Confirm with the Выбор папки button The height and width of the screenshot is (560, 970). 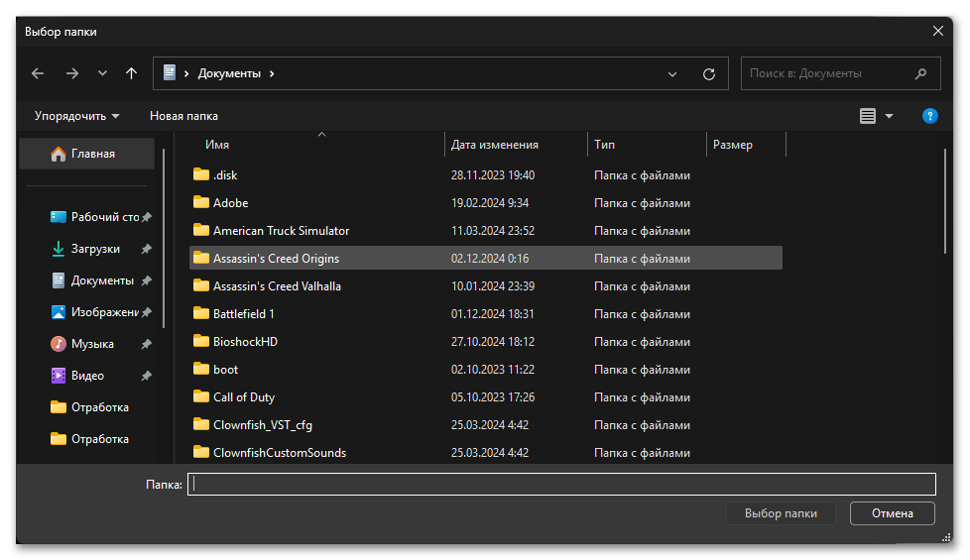[x=781, y=513]
